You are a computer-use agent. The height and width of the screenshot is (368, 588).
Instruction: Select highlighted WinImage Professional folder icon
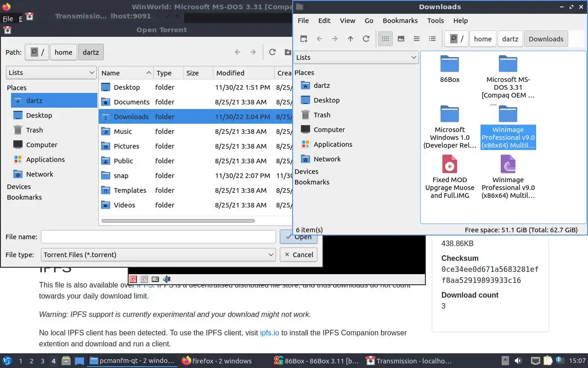(x=508, y=114)
